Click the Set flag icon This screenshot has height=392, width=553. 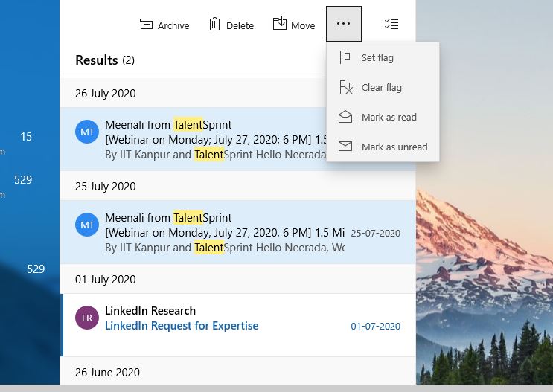click(x=345, y=57)
